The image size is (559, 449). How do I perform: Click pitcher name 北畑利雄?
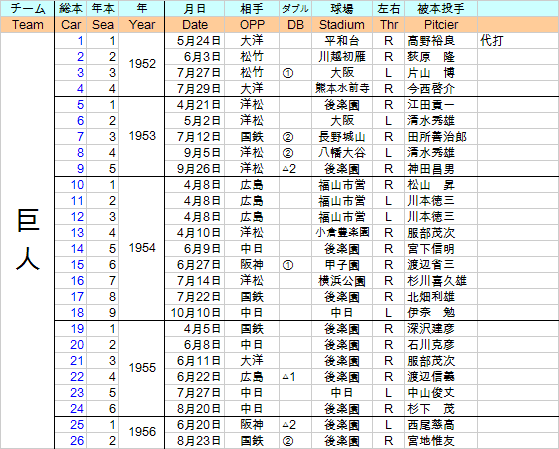point(431,297)
